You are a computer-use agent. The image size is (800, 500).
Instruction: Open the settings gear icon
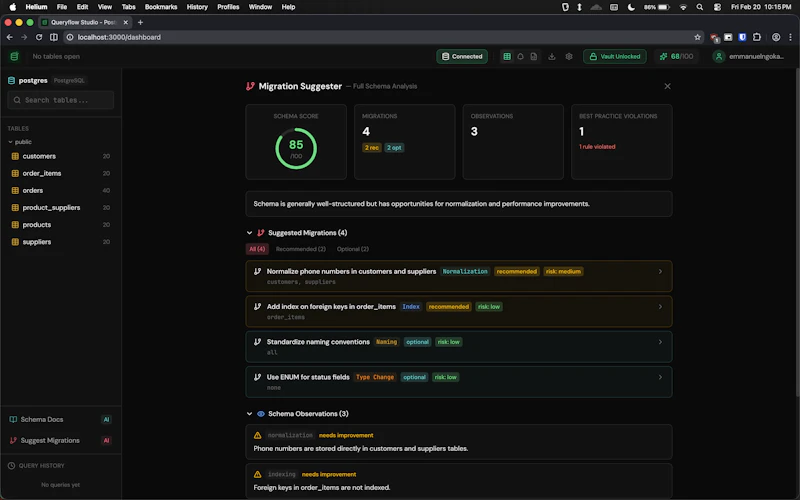point(569,57)
